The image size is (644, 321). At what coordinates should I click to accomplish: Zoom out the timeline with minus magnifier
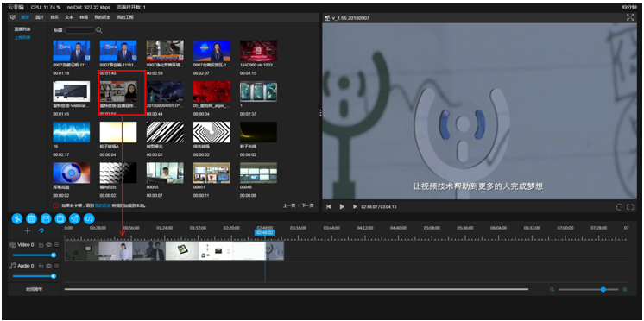point(552,289)
